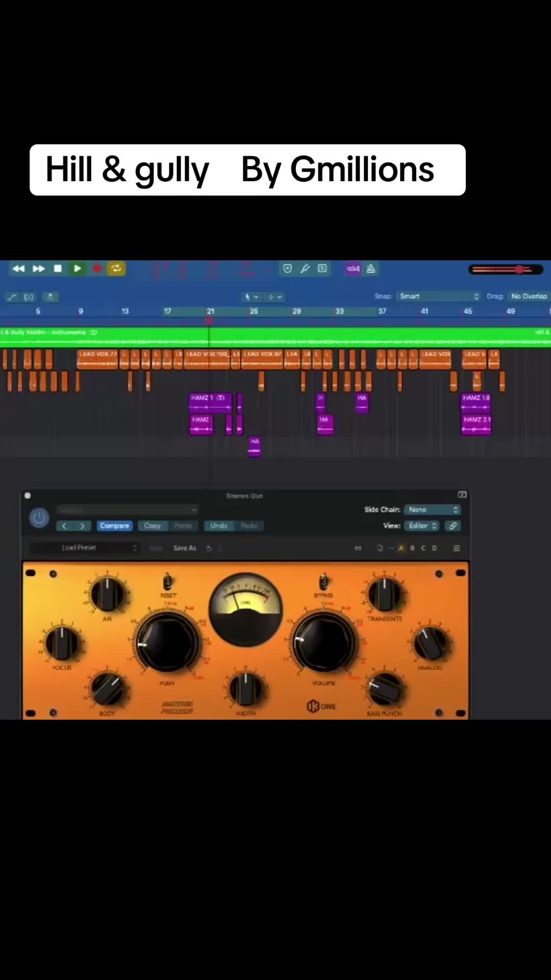Click the fast forward transport button
Viewport: 551px width, 980px height.
38,268
